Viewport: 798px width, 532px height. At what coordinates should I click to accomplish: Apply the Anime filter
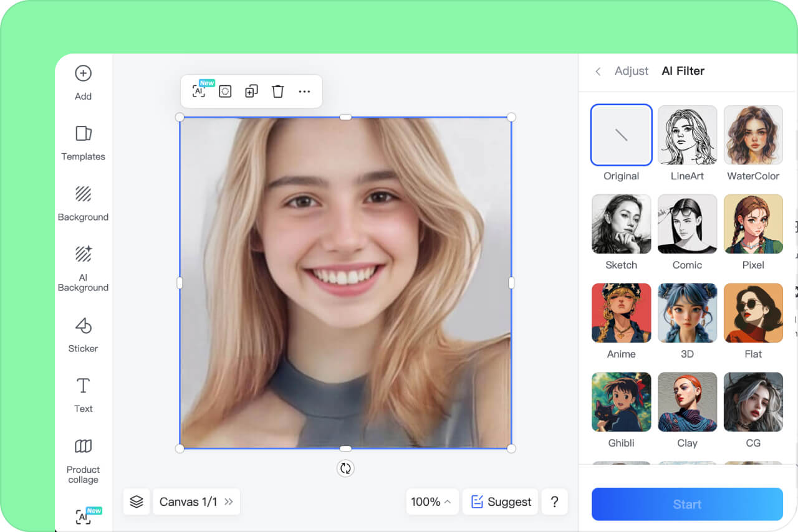tap(622, 313)
